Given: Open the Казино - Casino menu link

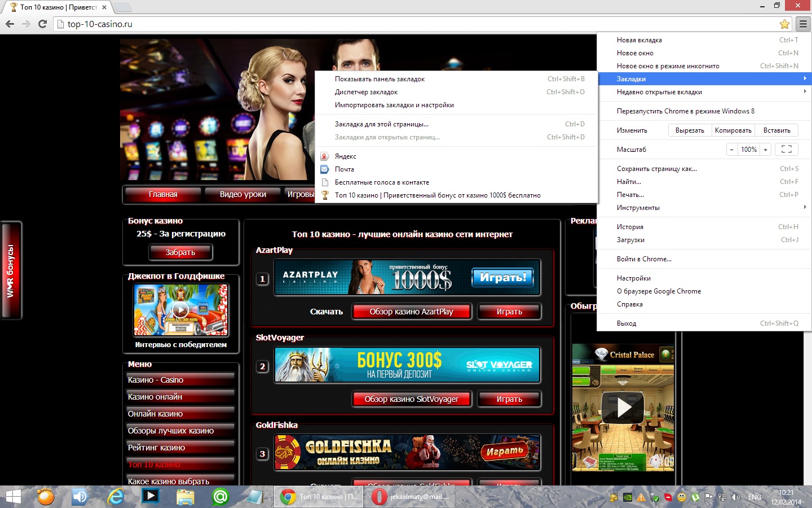Looking at the screenshot, I should click(x=180, y=380).
